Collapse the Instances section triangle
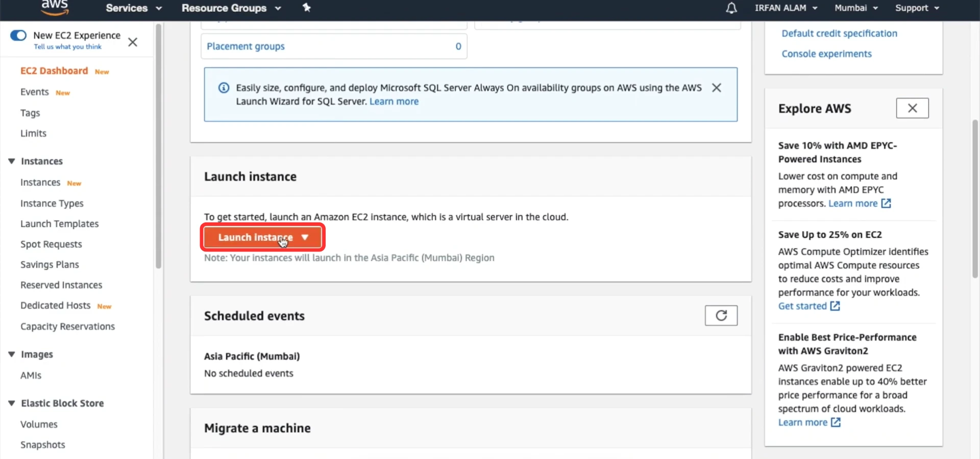The image size is (980, 459). [x=11, y=161]
